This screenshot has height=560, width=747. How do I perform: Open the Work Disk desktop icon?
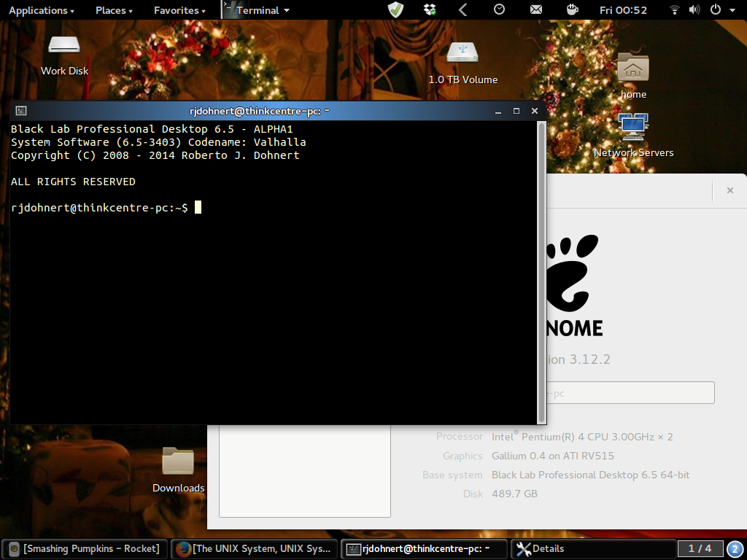coord(64,45)
